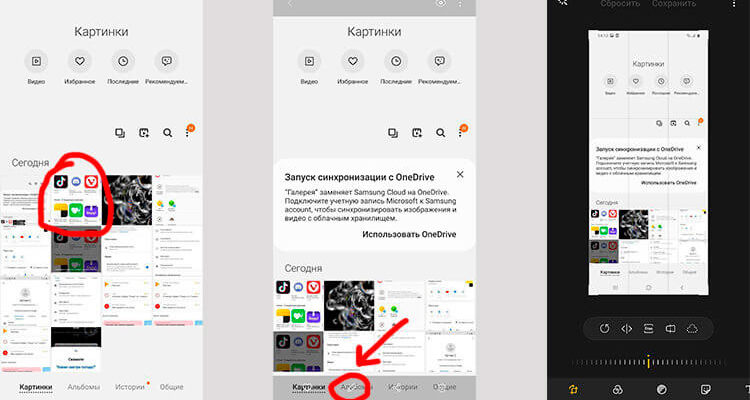Open sticker decoration tab in editor bottom bar
The image size is (750, 400).
pyautogui.click(x=706, y=389)
